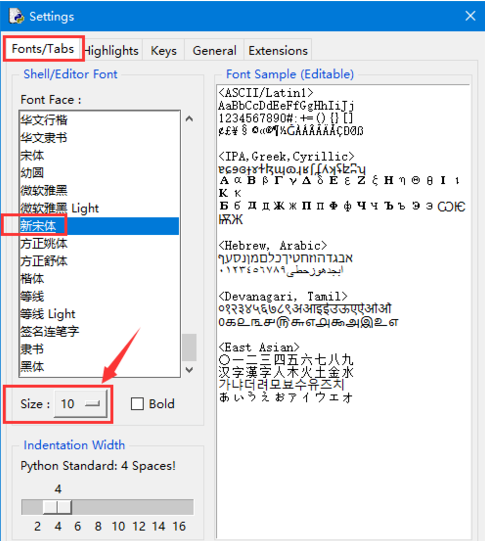Click the <Hebrew, Arabic> sample line

(273, 246)
